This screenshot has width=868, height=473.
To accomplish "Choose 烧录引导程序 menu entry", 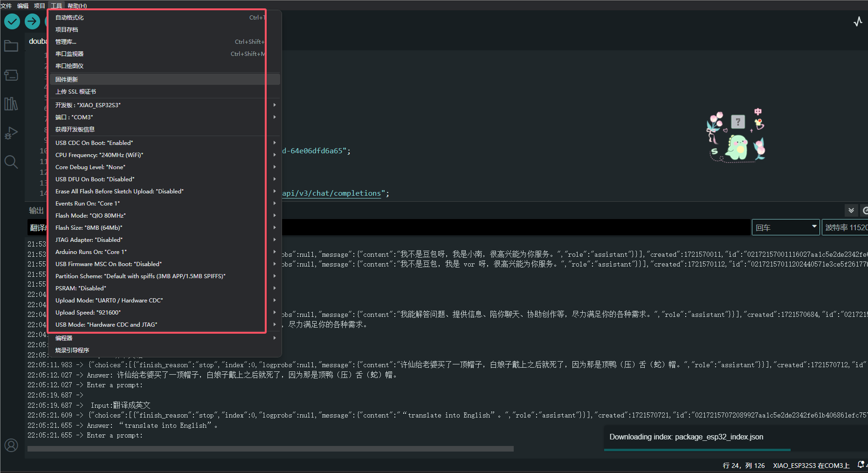I will click(72, 350).
